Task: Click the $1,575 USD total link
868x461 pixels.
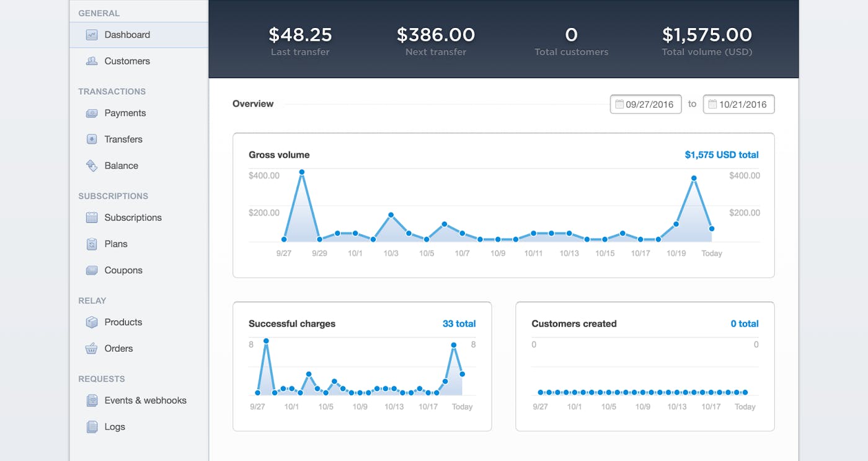Action: 723,154
